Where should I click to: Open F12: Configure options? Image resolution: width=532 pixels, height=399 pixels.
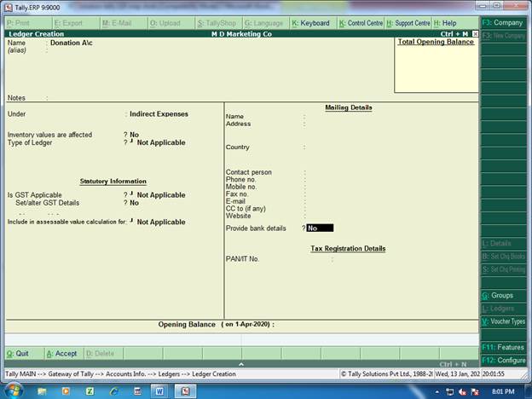coord(504,360)
